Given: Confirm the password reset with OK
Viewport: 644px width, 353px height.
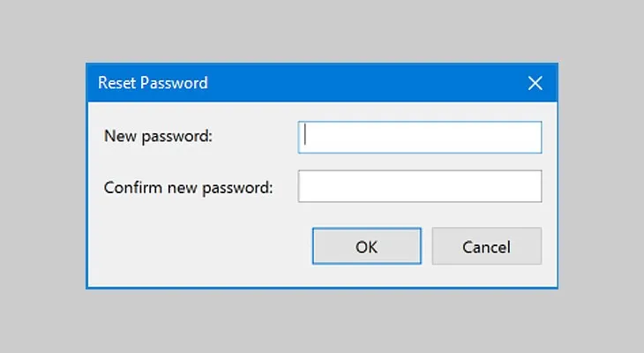Looking at the screenshot, I should pyautogui.click(x=366, y=247).
